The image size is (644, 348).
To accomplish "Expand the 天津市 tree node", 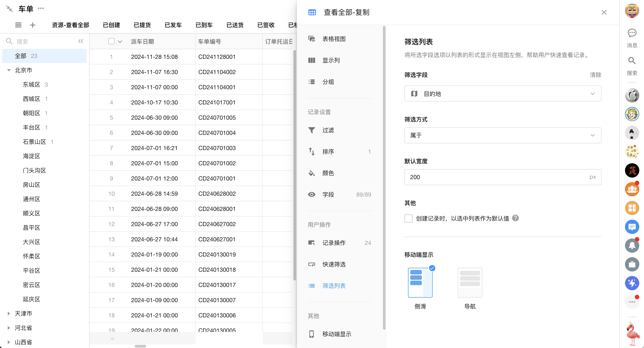I will pos(9,314).
